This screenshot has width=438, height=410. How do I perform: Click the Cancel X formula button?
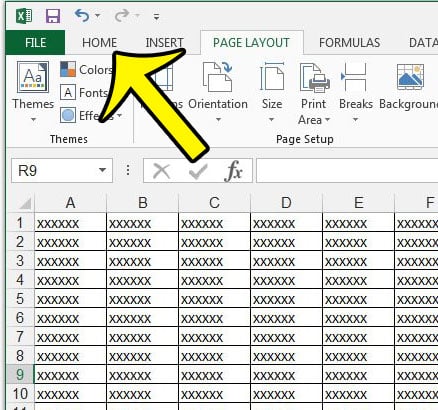pos(161,171)
